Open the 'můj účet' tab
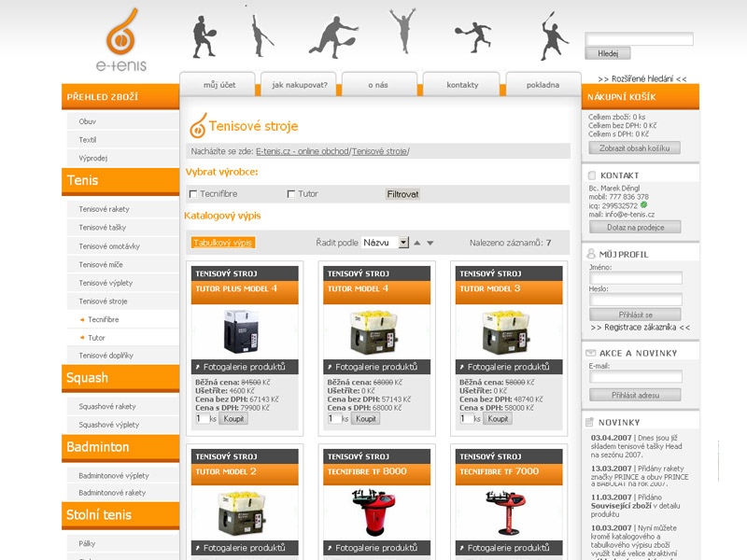Screen dimensions: 747x560 218,85
